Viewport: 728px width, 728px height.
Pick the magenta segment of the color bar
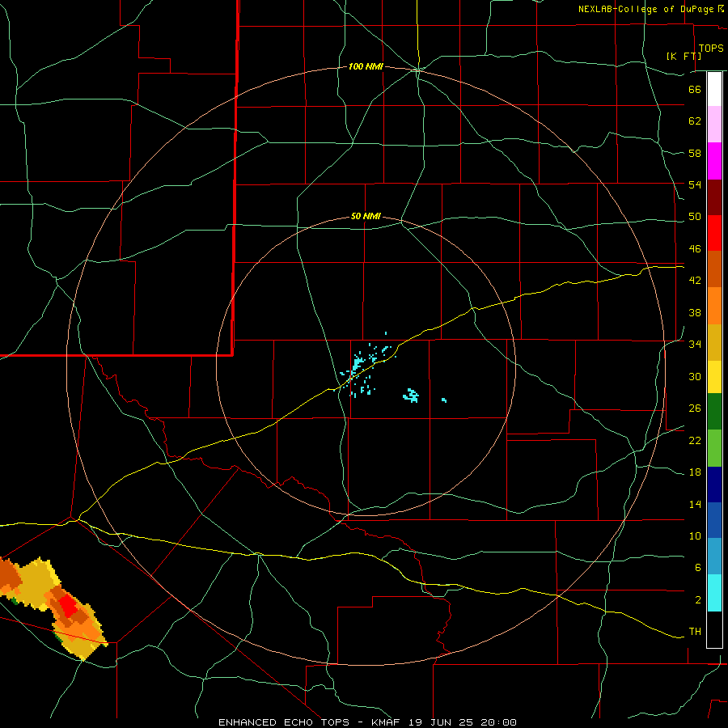[714, 161]
